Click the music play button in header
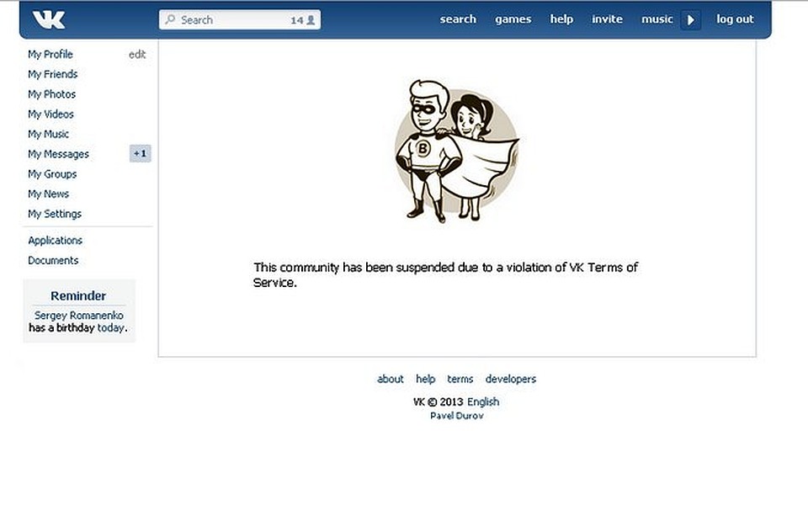 [x=690, y=20]
